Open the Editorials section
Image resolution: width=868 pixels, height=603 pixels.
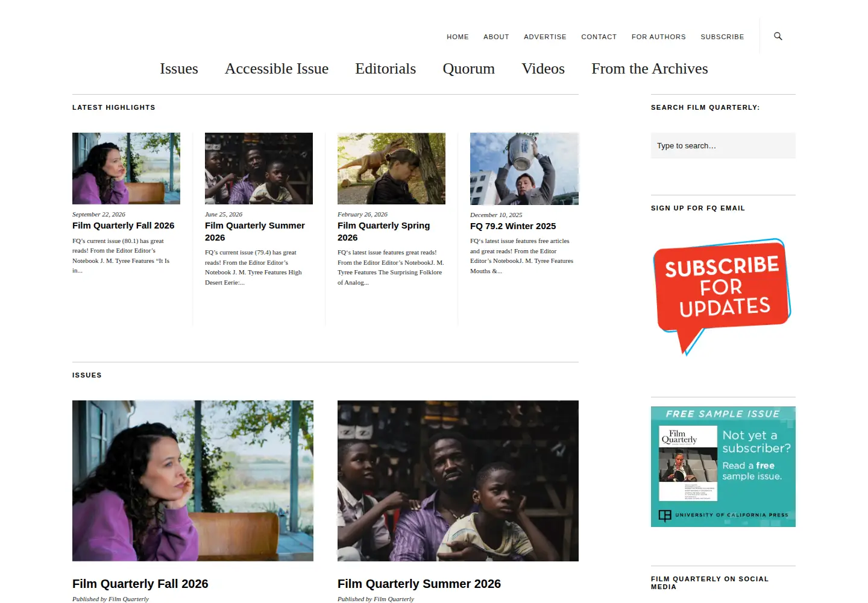[x=386, y=69]
